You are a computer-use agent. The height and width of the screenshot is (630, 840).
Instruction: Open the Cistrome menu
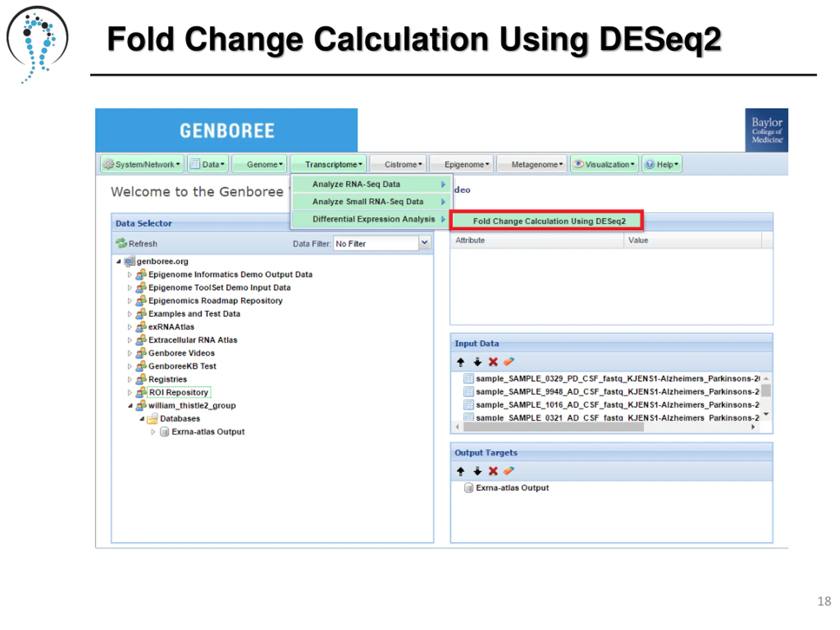coord(398,164)
